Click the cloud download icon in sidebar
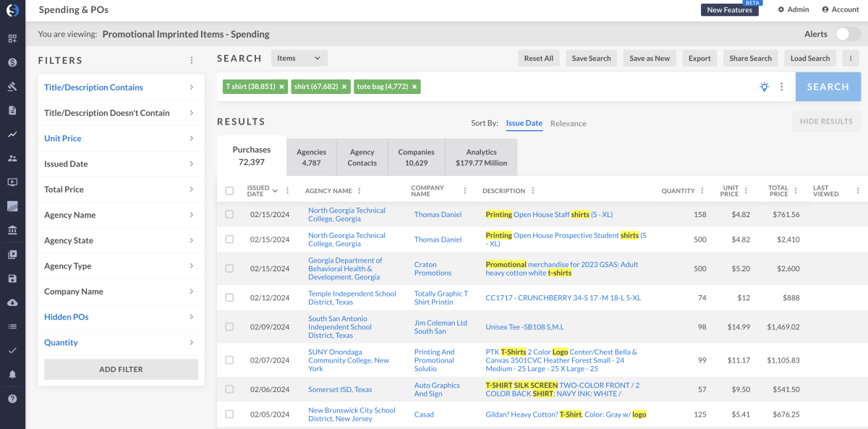The image size is (868, 429). [12, 302]
